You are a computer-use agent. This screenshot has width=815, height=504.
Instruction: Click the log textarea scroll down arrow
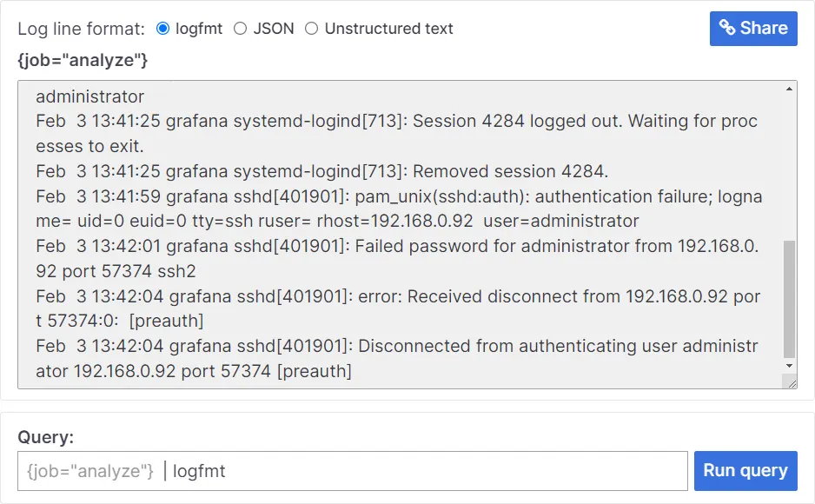click(789, 366)
